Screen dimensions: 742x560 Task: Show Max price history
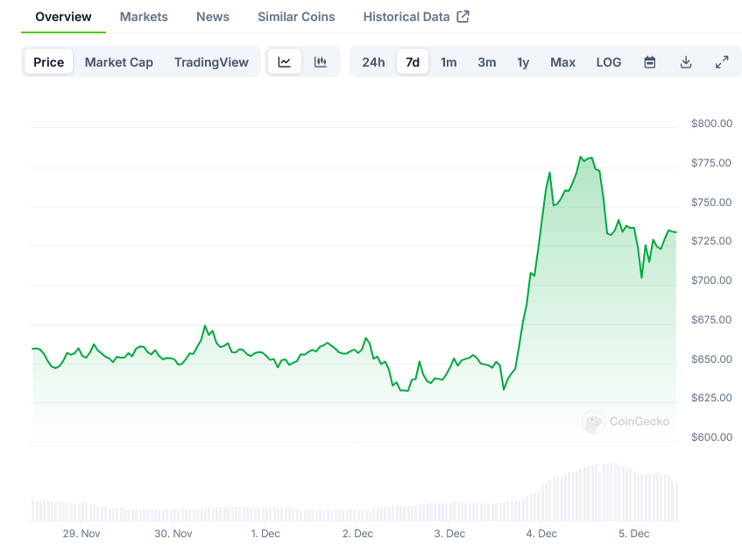coord(563,62)
